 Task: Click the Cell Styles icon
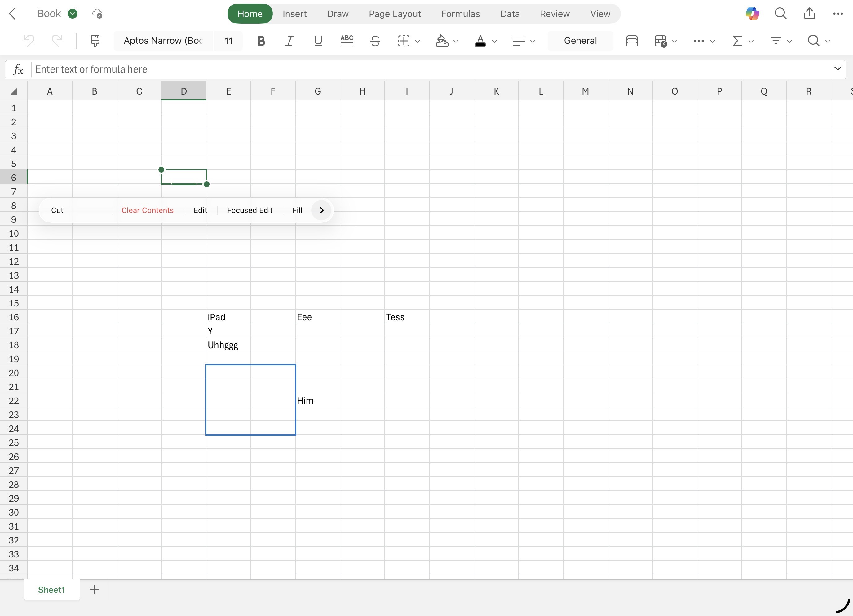coord(632,41)
